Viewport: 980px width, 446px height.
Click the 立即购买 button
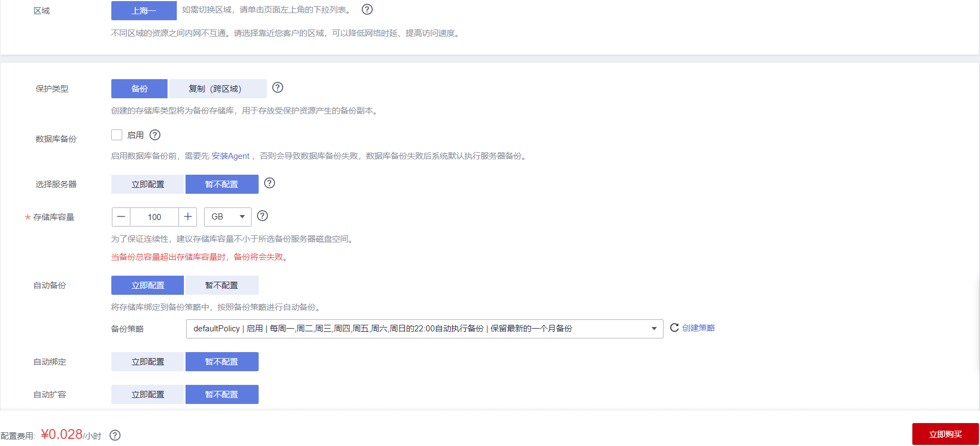946,434
